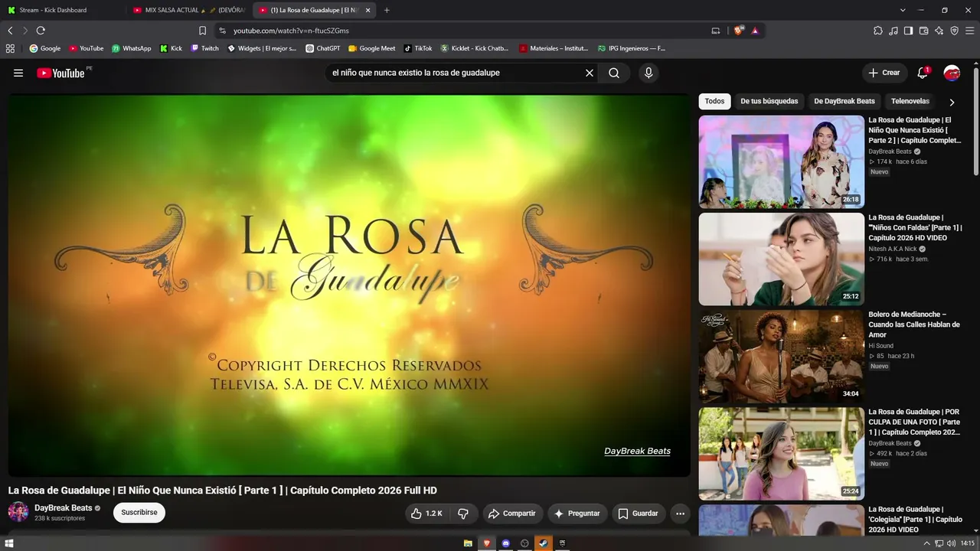Open the YouTube account avatar menu

(x=952, y=73)
